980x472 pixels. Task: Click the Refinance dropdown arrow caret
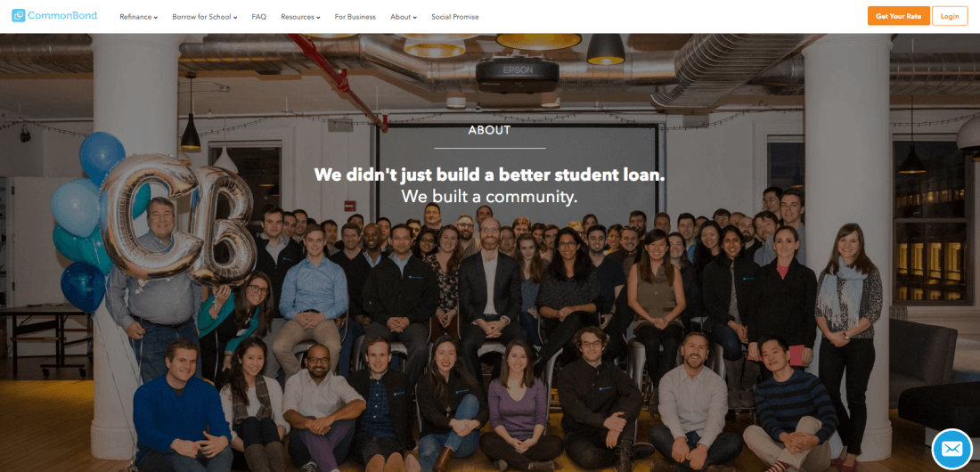point(155,18)
